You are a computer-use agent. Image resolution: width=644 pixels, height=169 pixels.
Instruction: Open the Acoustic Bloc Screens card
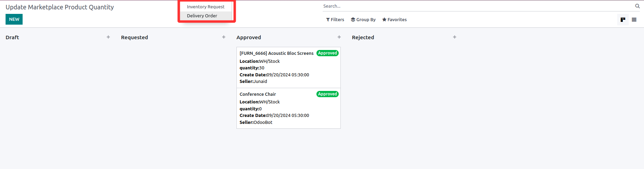click(276, 53)
